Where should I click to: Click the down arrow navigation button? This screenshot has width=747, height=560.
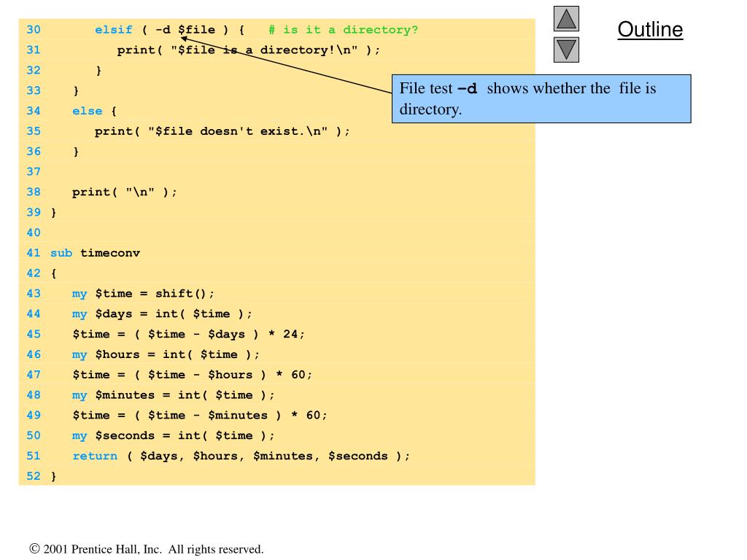coord(566,50)
